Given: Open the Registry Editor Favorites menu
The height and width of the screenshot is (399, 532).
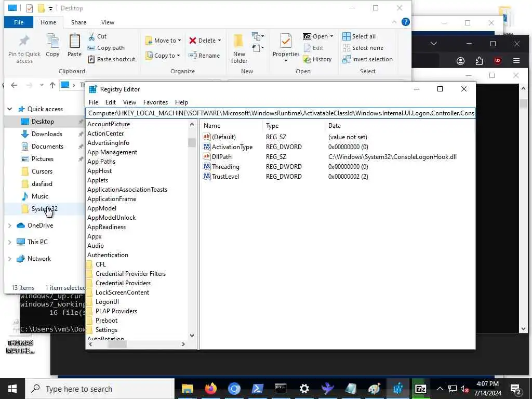Looking at the screenshot, I should (x=155, y=102).
